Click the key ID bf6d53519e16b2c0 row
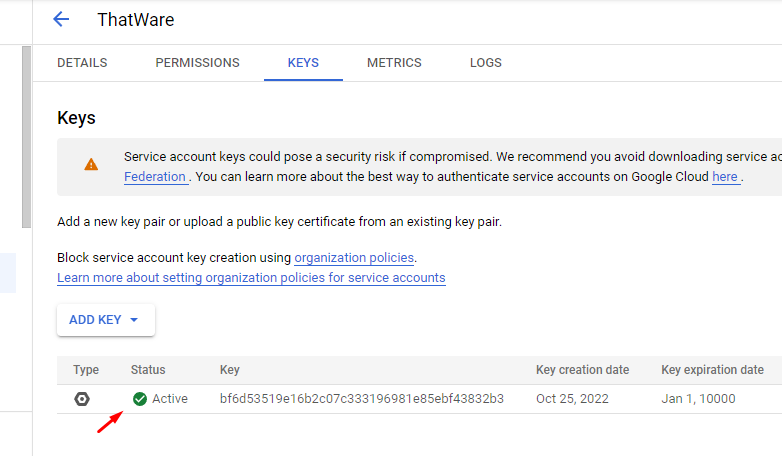782x456 pixels. [361, 399]
